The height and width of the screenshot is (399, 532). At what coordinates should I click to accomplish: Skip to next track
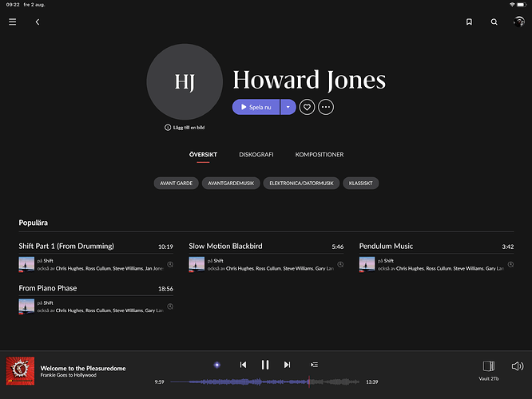click(287, 365)
